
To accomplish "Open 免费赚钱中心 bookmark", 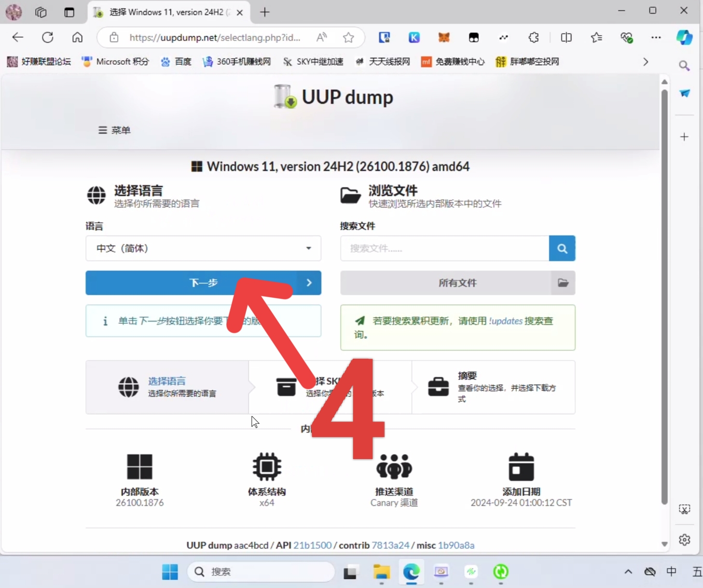I will 453,62.
